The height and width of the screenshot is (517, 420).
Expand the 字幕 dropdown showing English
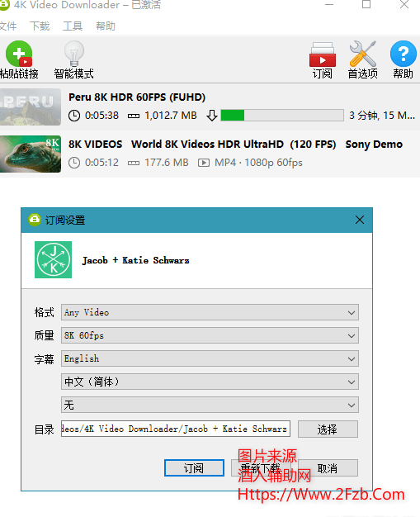[x=210, y=358]
